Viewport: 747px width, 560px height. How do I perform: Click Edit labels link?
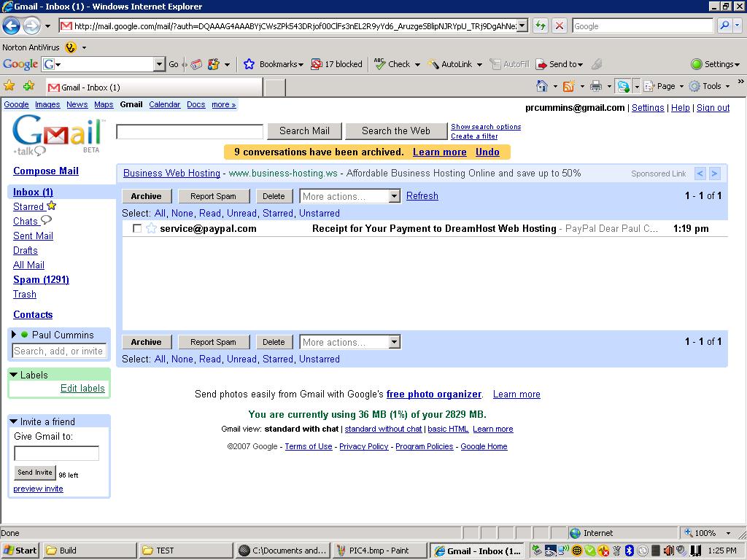82,388
